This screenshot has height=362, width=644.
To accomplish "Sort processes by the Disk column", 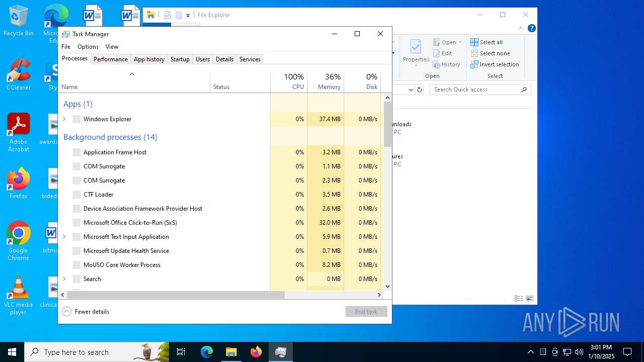I will coord(362,82).
